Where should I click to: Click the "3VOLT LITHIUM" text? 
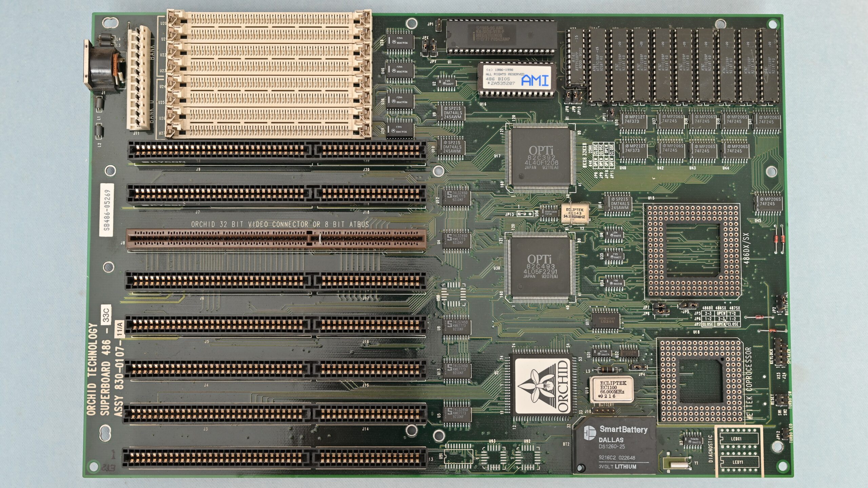pos(617,467)
